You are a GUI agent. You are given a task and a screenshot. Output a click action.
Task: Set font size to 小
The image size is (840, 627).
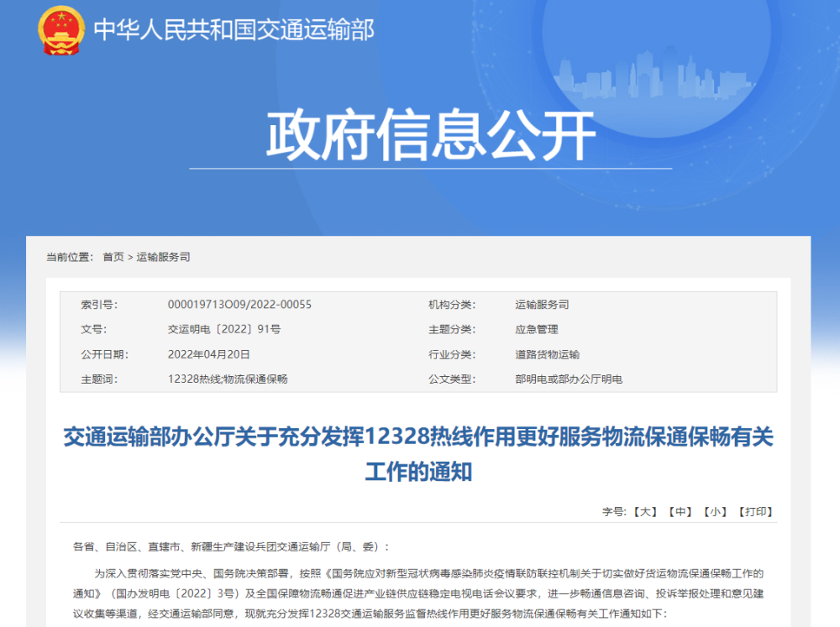point(716,511)
